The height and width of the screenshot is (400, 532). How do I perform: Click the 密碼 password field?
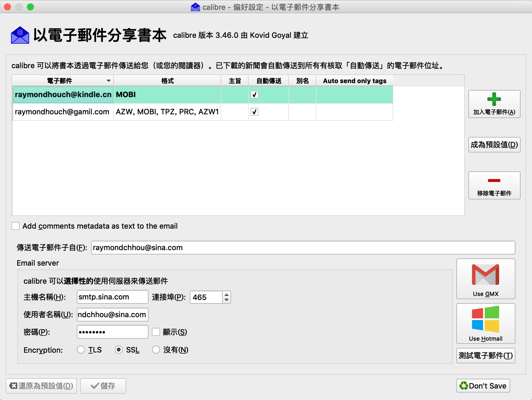(x=112, y=332)
